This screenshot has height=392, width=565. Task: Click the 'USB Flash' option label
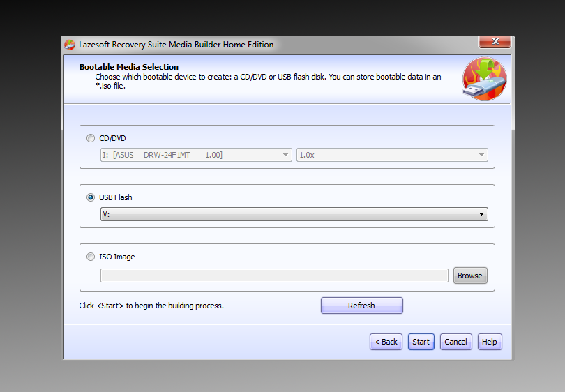coord(116,197)
